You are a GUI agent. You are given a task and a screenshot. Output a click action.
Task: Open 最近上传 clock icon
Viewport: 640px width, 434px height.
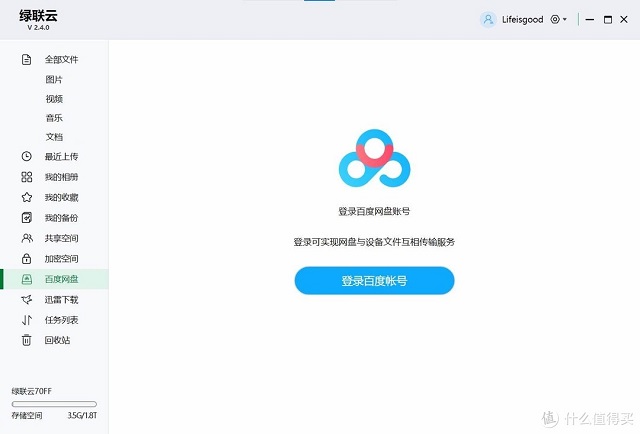pos(27,157)
